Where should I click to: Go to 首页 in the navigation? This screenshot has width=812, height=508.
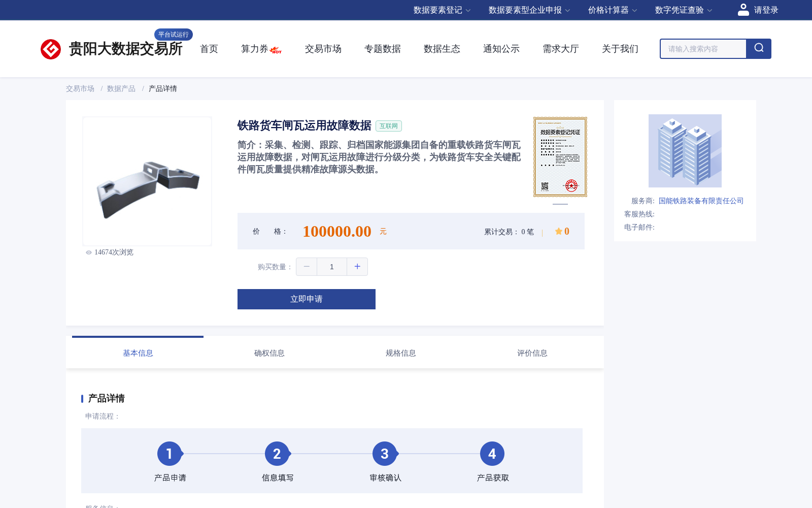[209, 49]
